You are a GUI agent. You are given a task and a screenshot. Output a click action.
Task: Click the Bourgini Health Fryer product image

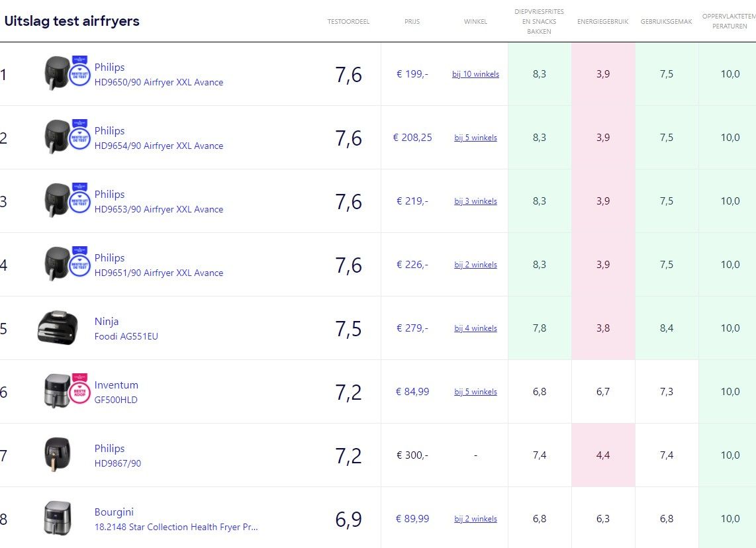coord(56,518)
